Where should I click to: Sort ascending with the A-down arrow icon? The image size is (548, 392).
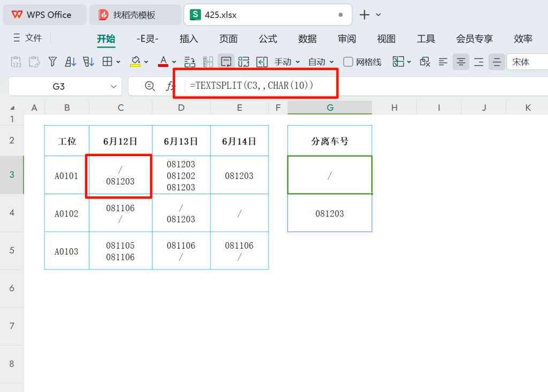[70, 62]
